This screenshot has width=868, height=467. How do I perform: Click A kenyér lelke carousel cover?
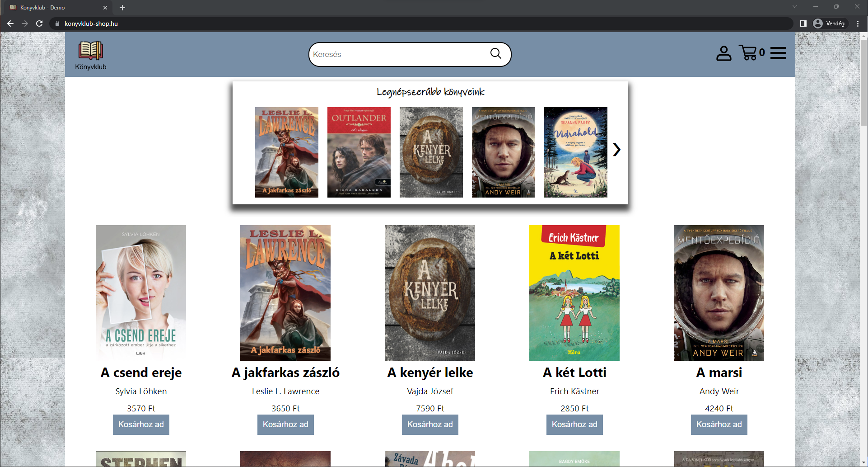click(x=431, y=152)
